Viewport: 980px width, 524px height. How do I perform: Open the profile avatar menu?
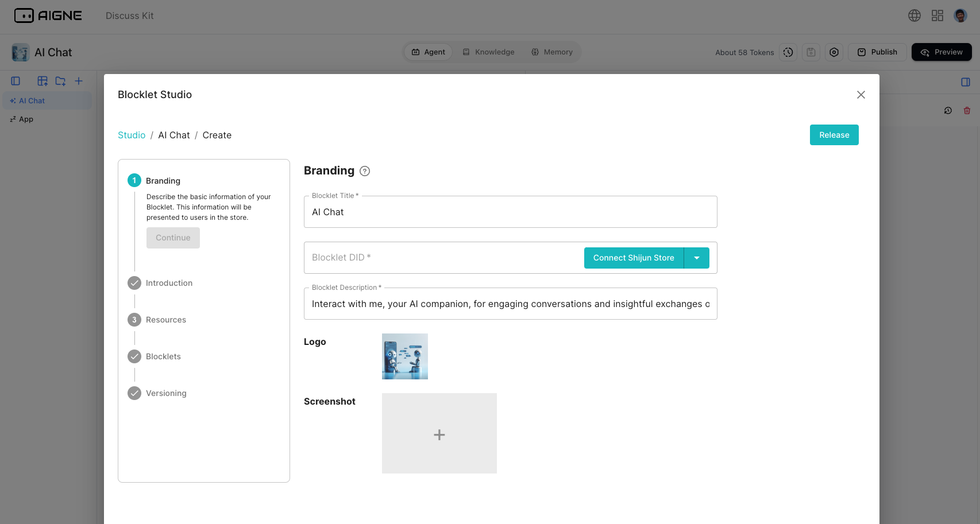[x=961, y=15]
